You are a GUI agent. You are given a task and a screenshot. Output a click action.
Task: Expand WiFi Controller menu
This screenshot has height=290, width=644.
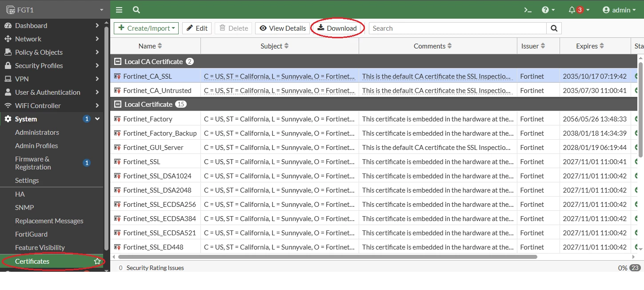pos(52,105)
